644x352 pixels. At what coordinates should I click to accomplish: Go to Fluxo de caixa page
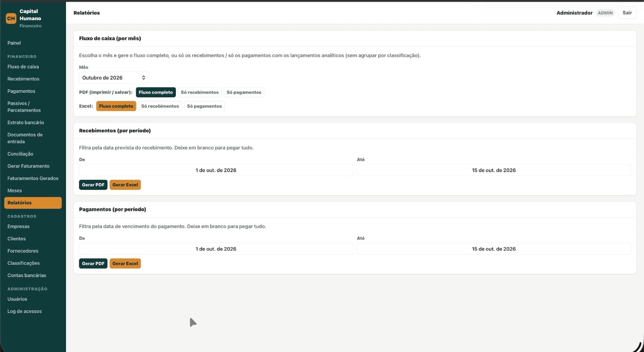pos(33,67)
